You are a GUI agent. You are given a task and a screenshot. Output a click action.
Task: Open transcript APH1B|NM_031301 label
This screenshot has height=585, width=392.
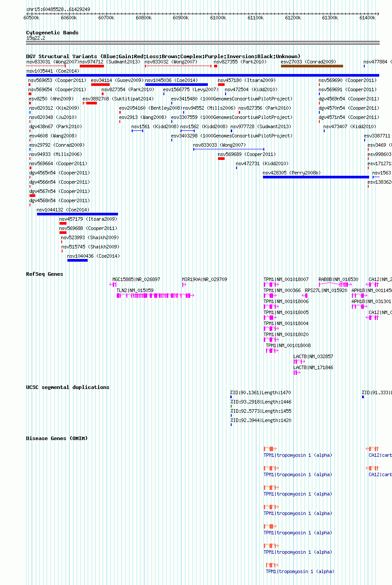tap(371, 302)
